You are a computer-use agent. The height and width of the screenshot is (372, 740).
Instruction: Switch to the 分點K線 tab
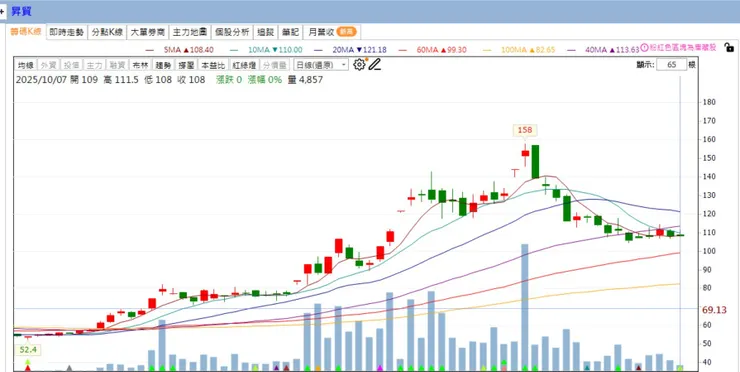point(107,32)
